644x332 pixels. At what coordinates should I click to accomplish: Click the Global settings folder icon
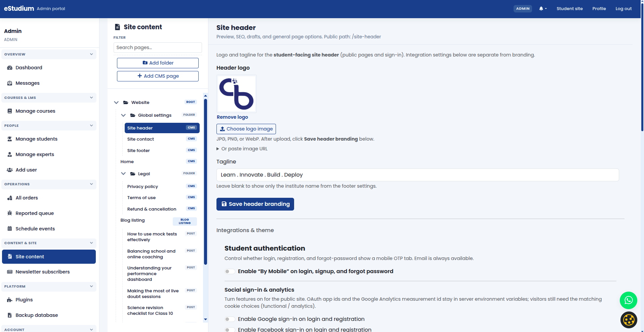pyautogui.click(x=133, y=115)
